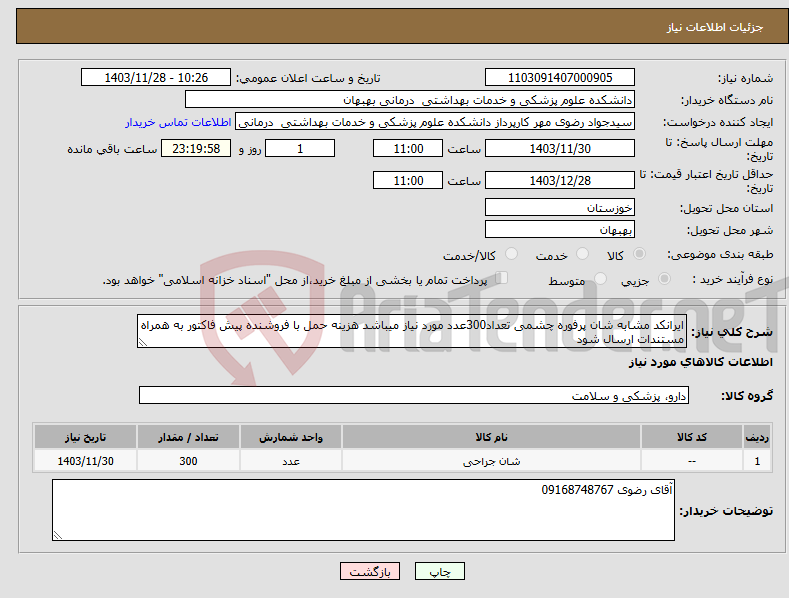Click the اطلاعات کالاهای مورد نیاز section heading
This screenshot has width=789, height=598.
[x=700, y=362]
